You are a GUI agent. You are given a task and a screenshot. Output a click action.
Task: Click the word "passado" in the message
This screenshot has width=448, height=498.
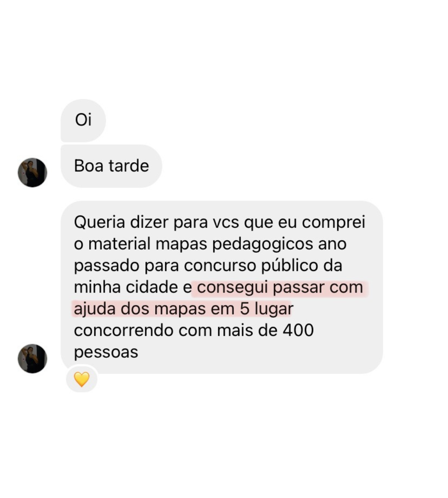[x=107, y=266]
